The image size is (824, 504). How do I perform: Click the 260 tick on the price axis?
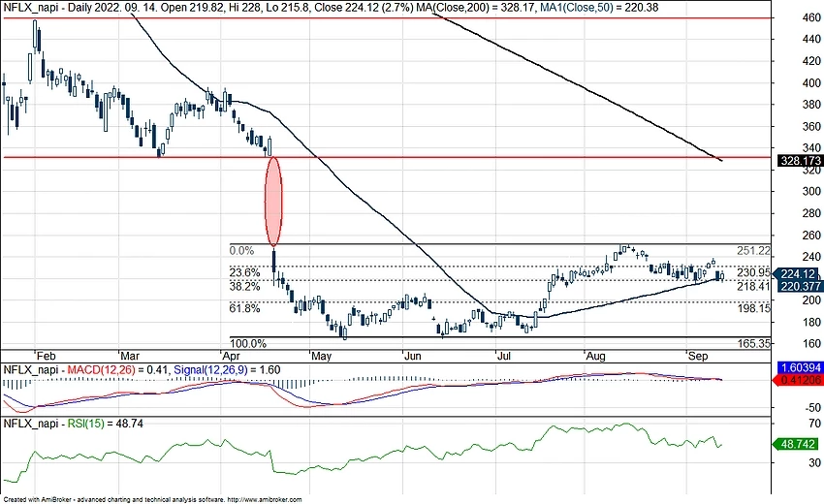pyautogui.click(x=811, y=236)
